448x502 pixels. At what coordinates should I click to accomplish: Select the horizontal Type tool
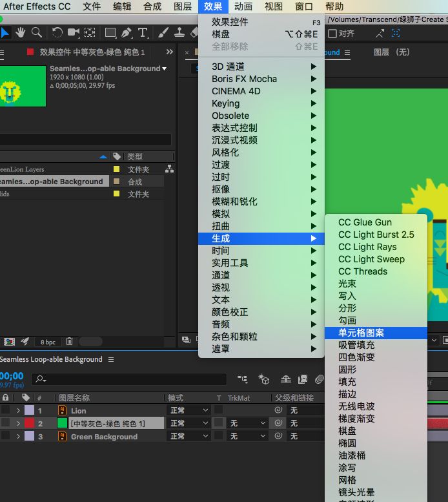143,33
